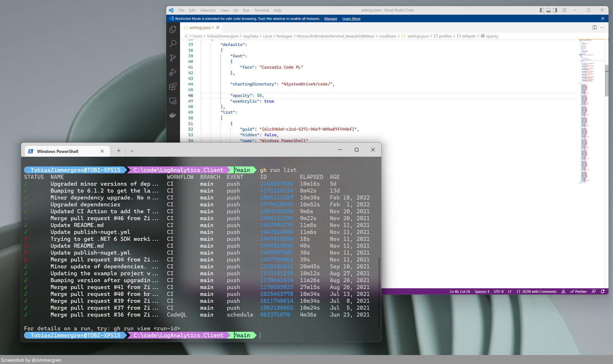Open the new terminal tab dropdown

click(x=132, y=151)
